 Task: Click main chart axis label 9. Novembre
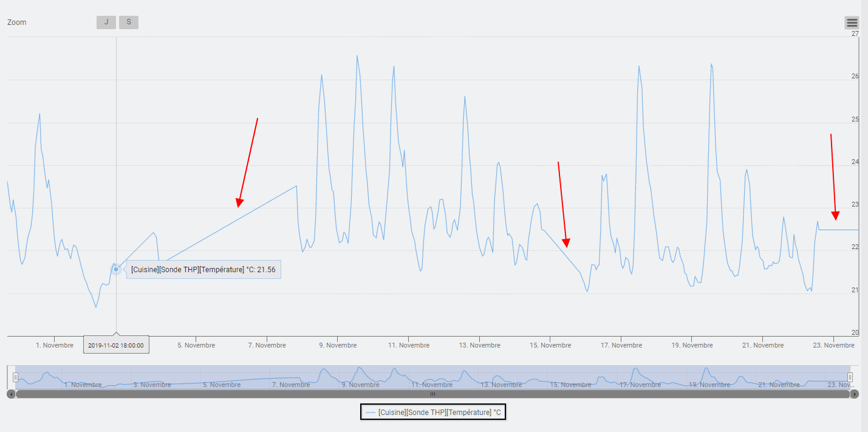(338, 345)
